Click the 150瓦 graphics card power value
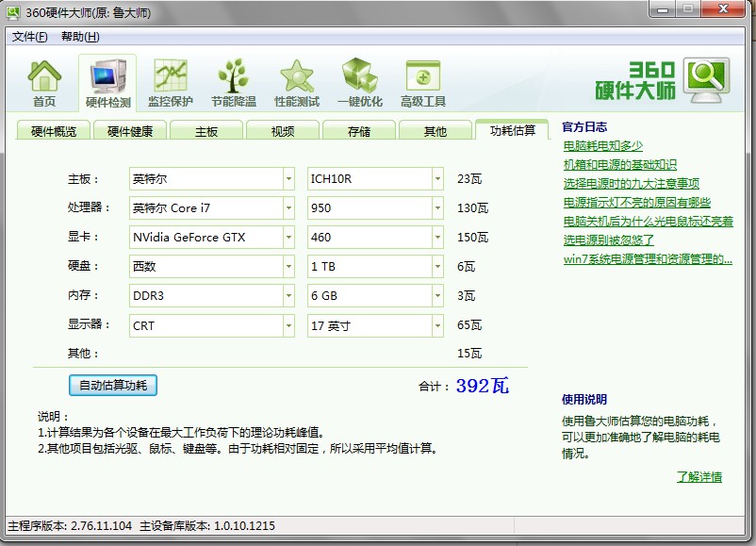756x546 pixels. [472, 238]
